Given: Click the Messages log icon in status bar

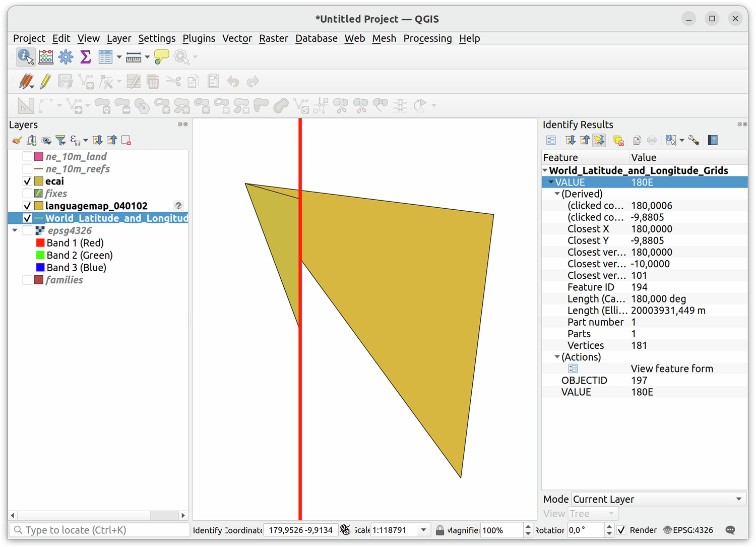Looking at the screenshot, I should coord(730,530).
